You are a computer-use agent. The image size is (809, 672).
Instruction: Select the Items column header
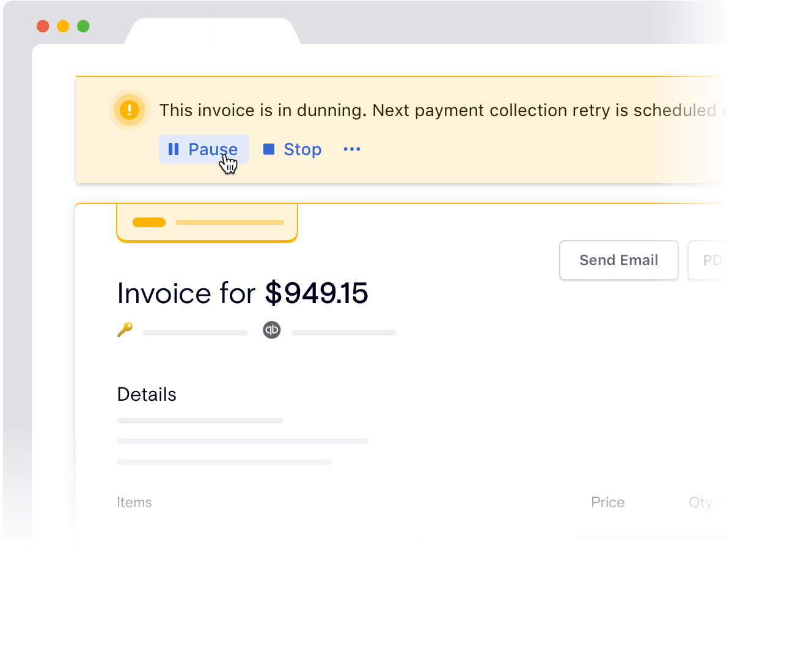(134, 502)
